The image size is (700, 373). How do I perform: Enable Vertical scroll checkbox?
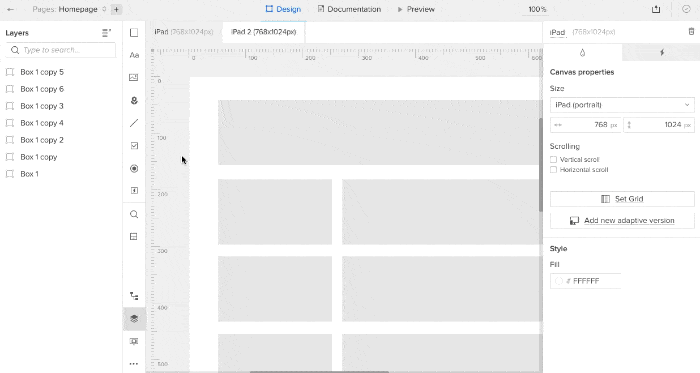(554, 159)
